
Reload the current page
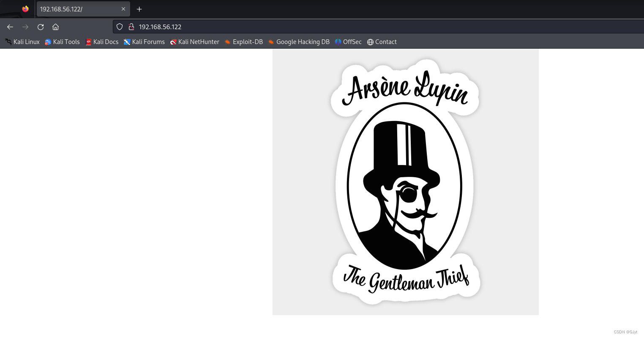(x=41, y=27)
